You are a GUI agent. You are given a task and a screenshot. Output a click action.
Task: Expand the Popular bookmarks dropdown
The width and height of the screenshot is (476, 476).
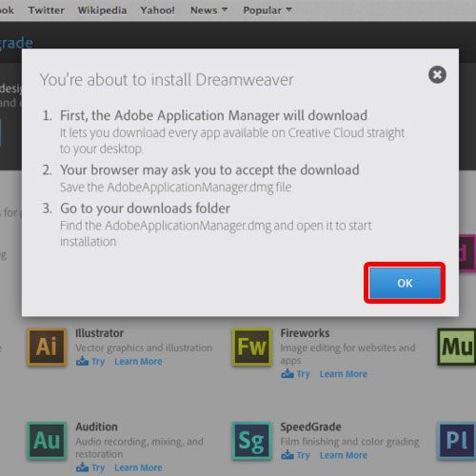click(268, 10)
